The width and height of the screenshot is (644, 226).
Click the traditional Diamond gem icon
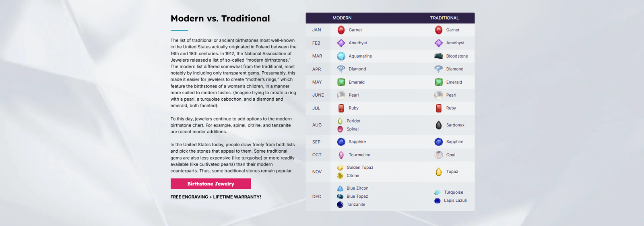(439, 69)
